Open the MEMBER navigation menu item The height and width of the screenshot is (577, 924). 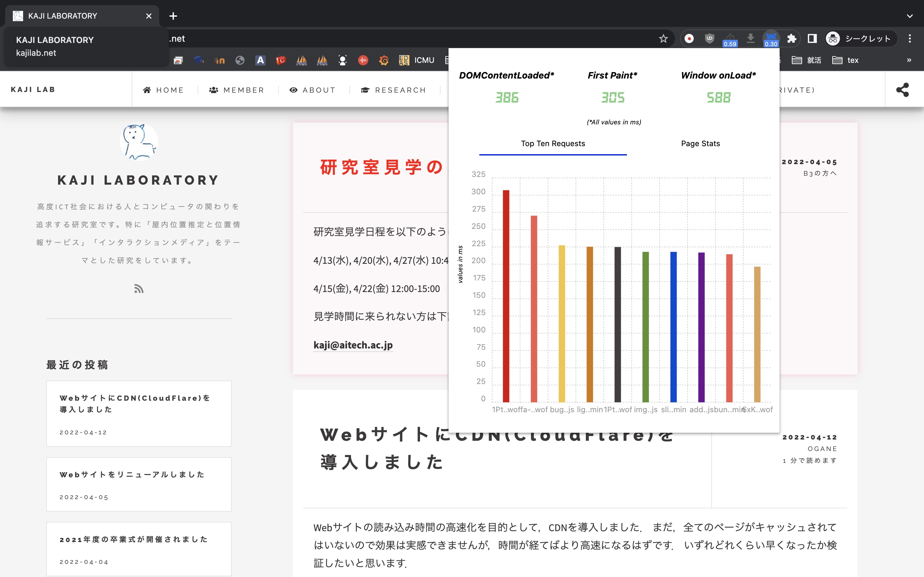click(x=237, y=90)
